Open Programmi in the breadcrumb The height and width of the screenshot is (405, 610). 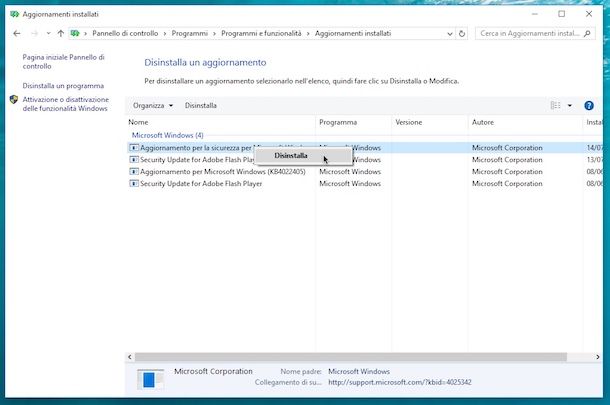(x=189, y=33)
